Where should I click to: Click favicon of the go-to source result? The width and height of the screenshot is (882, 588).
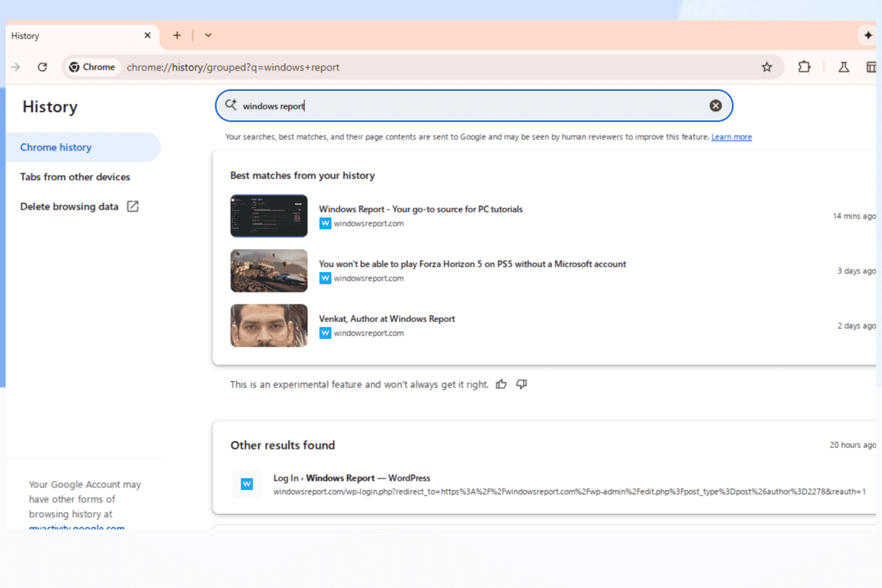[x=325, y=223]
